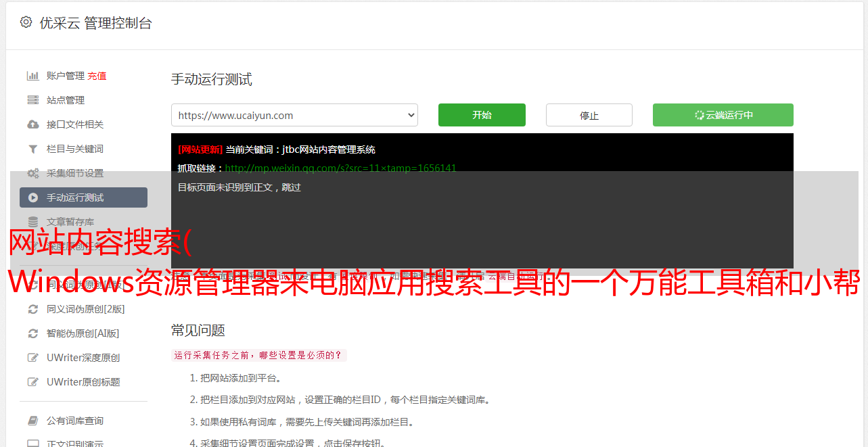Expand the https://www.ucaiyun.com site dropdown

pyautogui.click(x=294, y=115)
